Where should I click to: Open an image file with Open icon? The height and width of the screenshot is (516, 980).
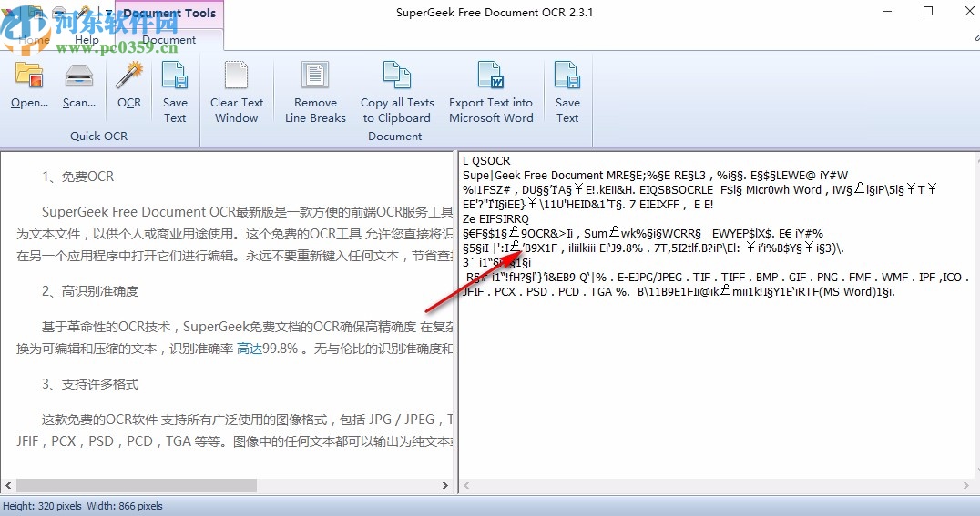29,85
